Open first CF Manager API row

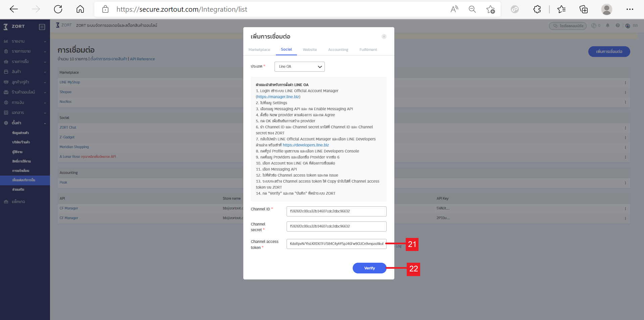pos(69,208)
